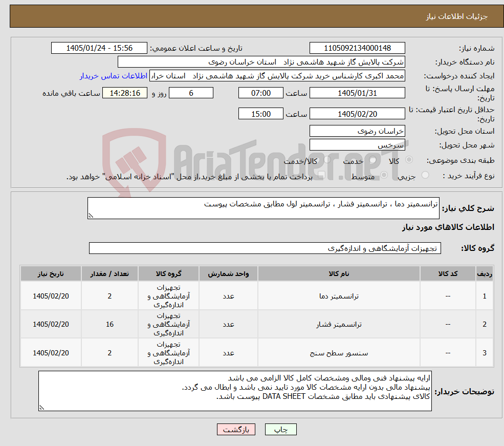Click the remaining days field showing 6
The image size is (504, 446).
coord(191,93)
